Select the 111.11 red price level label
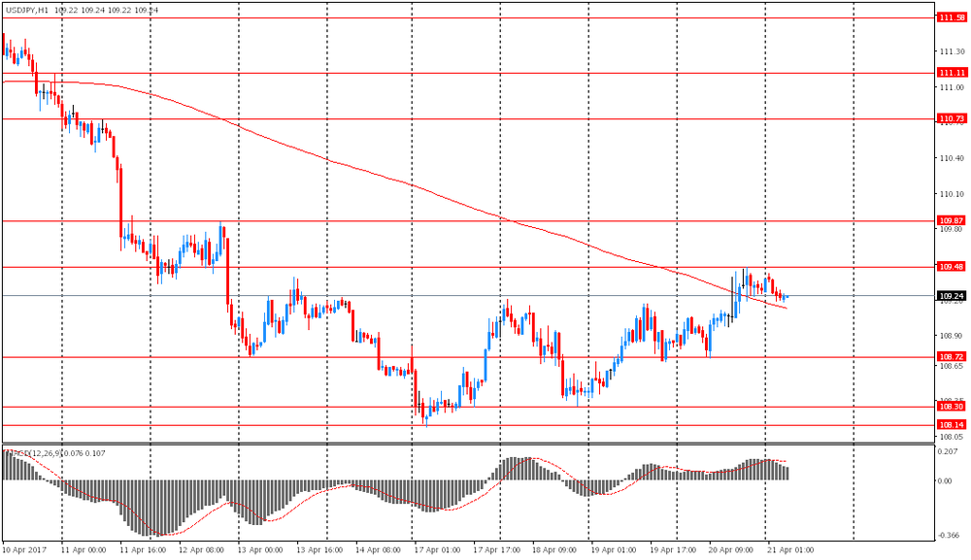This screenshot has height=560, width=971. tap(952, 73)
